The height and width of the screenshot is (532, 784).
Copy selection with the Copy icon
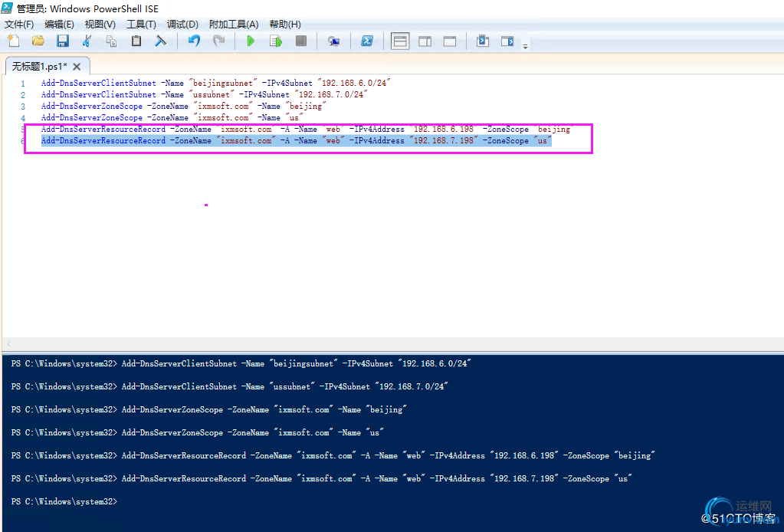[x=111, y=41]
